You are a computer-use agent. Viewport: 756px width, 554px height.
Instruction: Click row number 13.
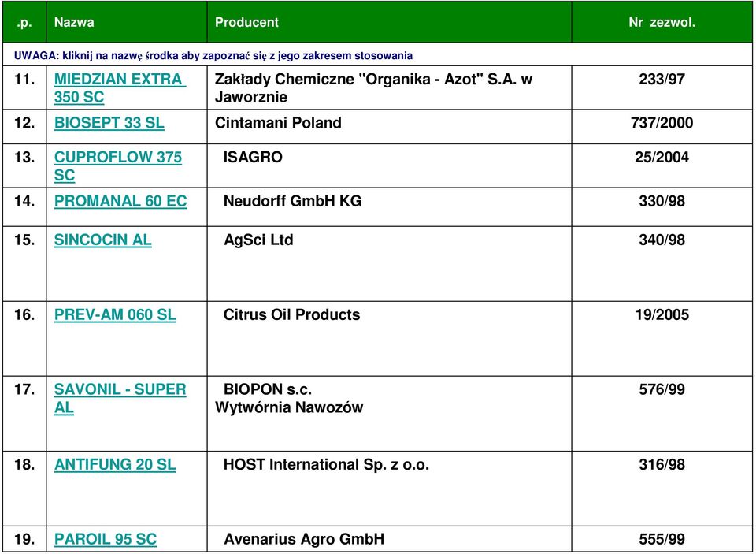(x=24, y=158)
